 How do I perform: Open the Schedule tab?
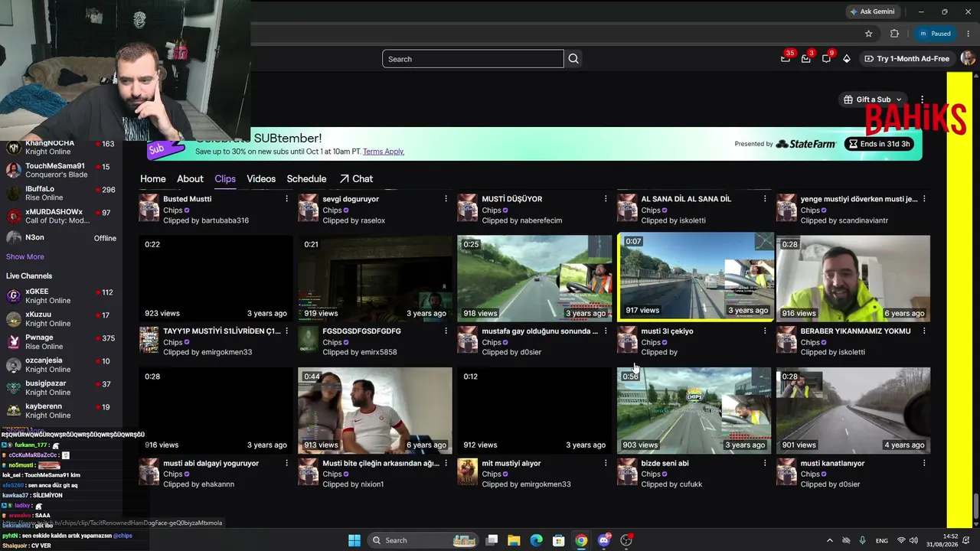(306, 179)
